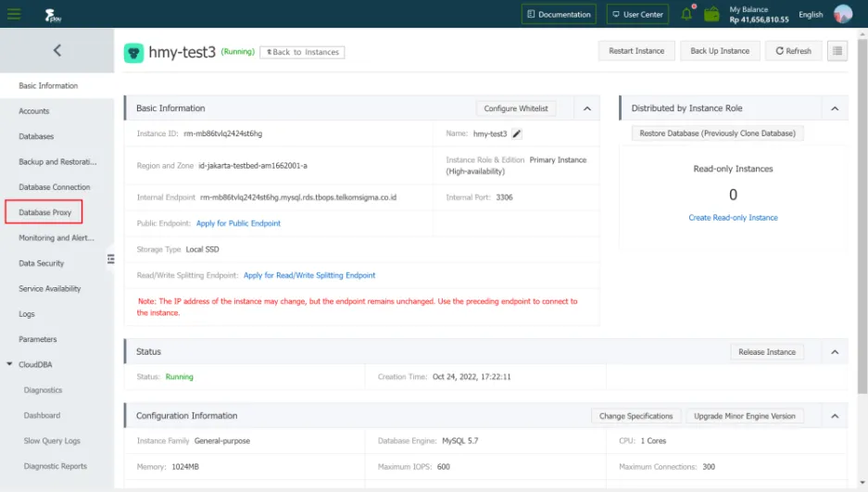Switch language from English selector

pyautogui.click(x=811, y=14)
